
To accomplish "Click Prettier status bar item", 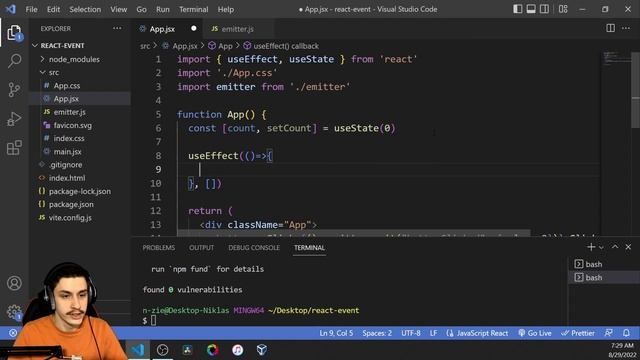I will [578, 333].
